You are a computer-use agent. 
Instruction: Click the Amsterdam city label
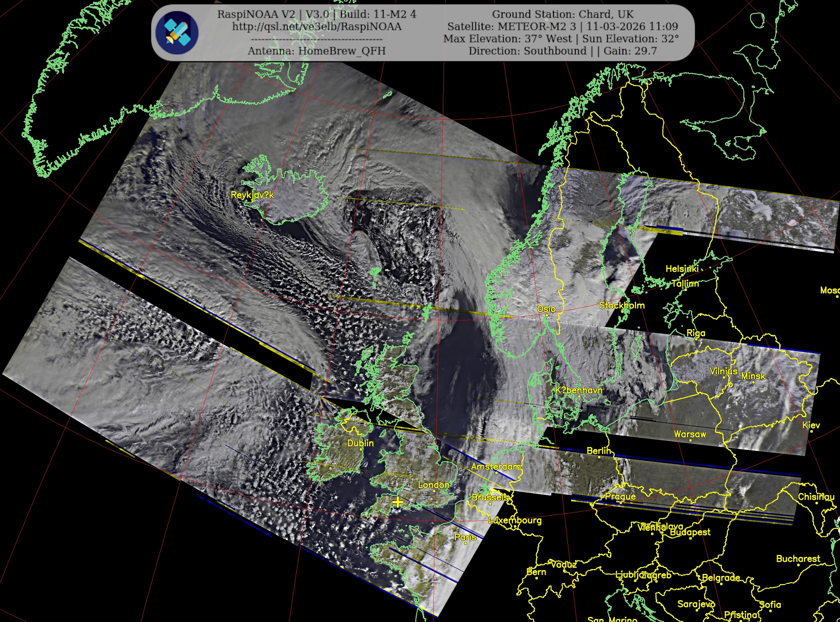(x=496, y=467)
